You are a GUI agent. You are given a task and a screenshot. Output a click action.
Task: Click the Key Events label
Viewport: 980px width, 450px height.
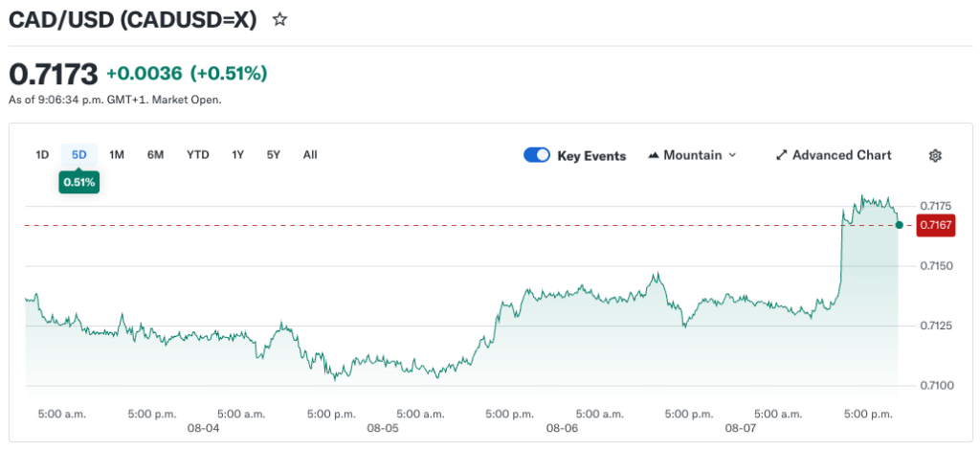[x=591, y=156]
